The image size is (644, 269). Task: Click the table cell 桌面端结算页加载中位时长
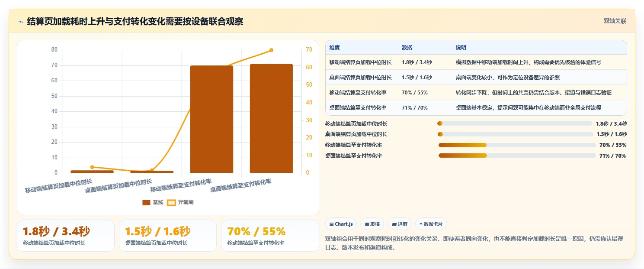click(x=360, y=78)
